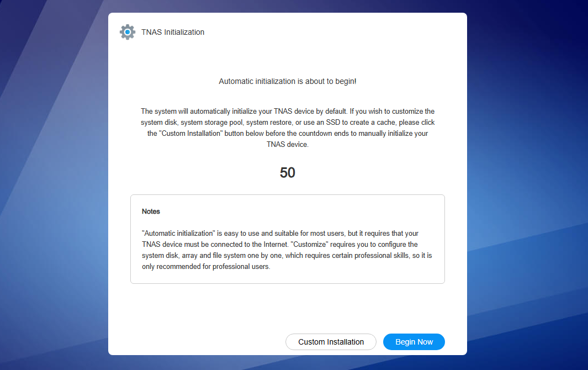The width and height of the screenshot is (588, 370).
Task: Choose the Custom Installation button
Action: click(331, 342)
